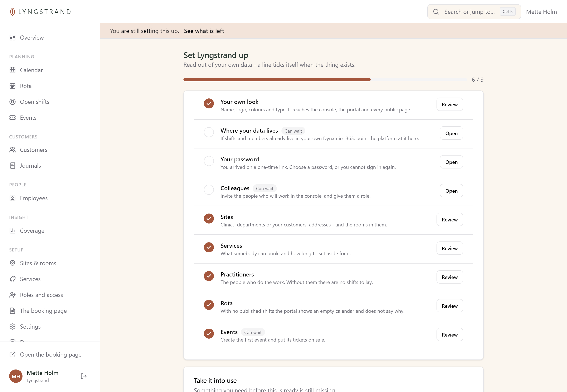Click the Events ticket icon in sidebar
This screenshot has height=392, width=567.
click(13, 118)
